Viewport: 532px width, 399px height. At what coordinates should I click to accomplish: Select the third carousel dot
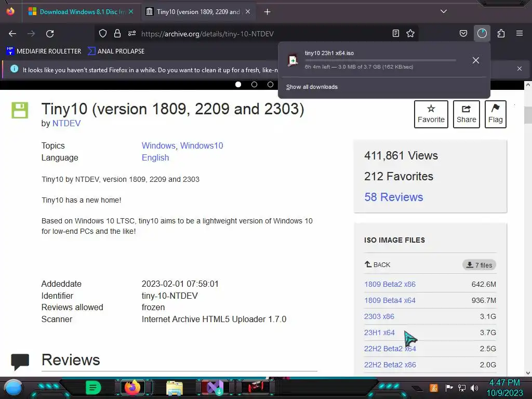click(270, 84)
